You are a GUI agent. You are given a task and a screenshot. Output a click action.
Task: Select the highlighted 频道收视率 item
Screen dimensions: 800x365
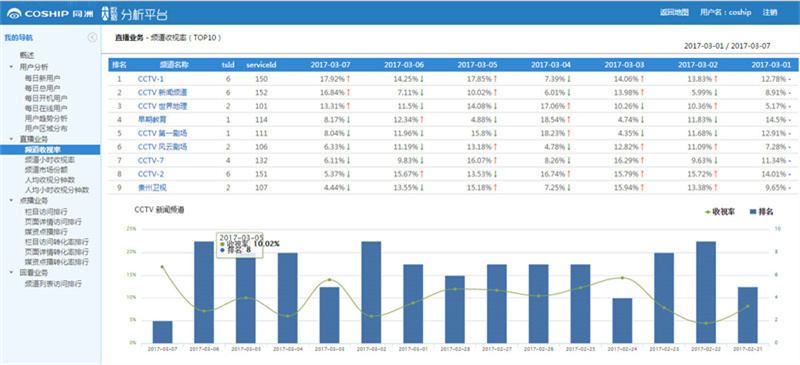tap(50, 150)
